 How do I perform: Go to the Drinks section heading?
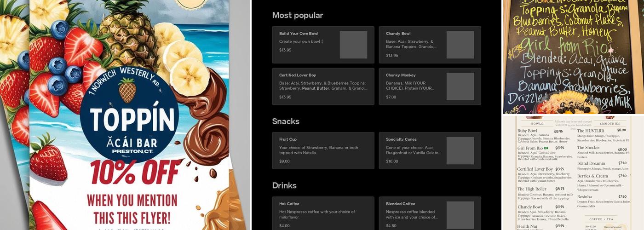[284, 185]
